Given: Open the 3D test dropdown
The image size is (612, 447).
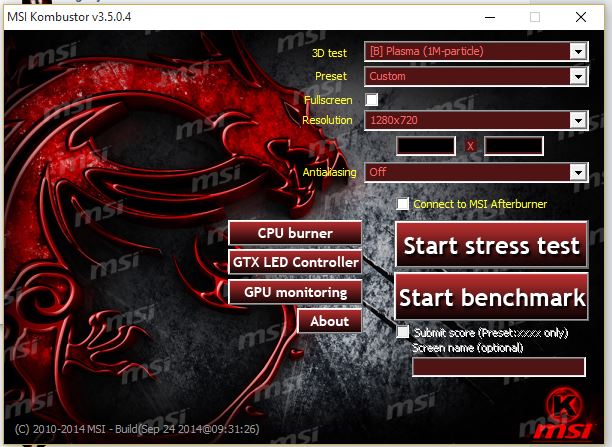Looking at the screenshot, I should (476, 52).
